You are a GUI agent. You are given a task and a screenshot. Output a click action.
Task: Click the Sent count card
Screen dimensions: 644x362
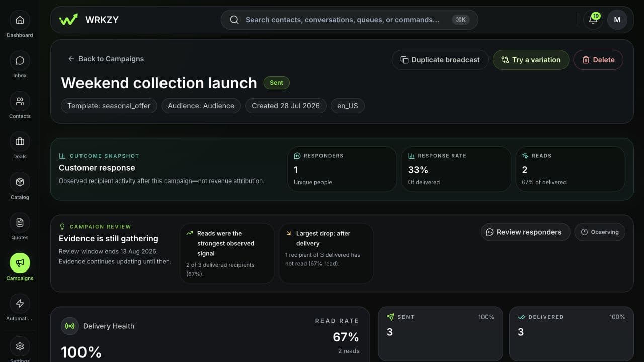[440, 334]
